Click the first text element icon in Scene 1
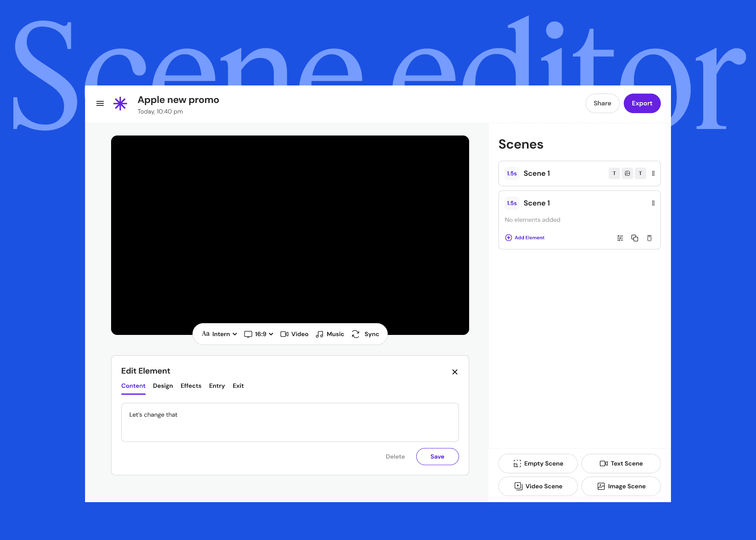Viewport: 756px width, 540px height. 614,173
